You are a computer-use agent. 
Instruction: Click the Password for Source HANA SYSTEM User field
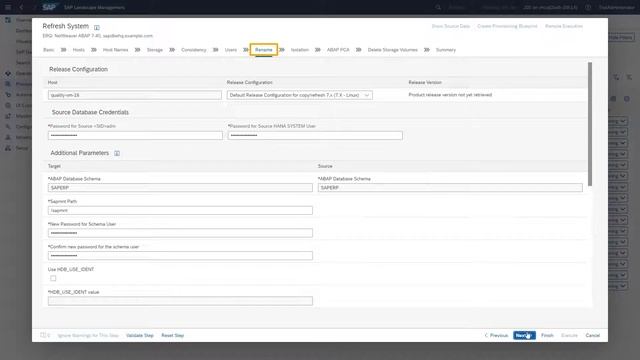(315, 136)
